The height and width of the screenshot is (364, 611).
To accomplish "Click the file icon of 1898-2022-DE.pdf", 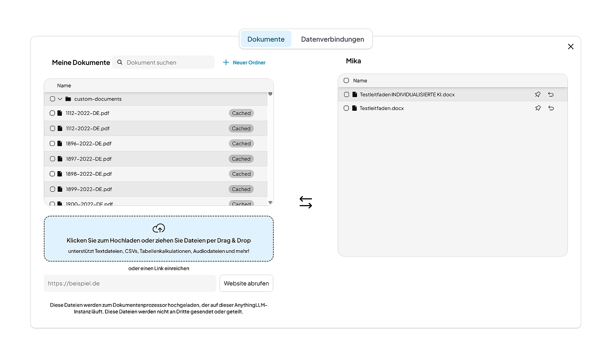I will 60,174.
